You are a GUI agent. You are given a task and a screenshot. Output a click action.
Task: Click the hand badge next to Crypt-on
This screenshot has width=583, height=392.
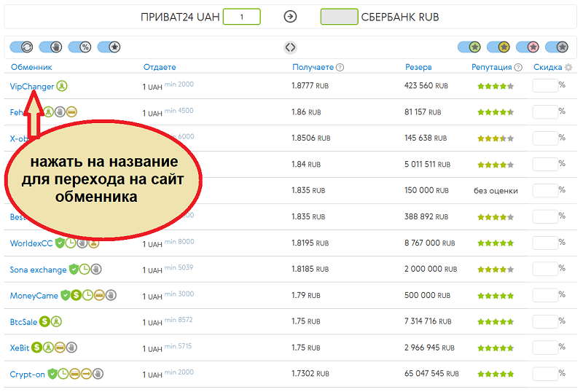[98, 374]
